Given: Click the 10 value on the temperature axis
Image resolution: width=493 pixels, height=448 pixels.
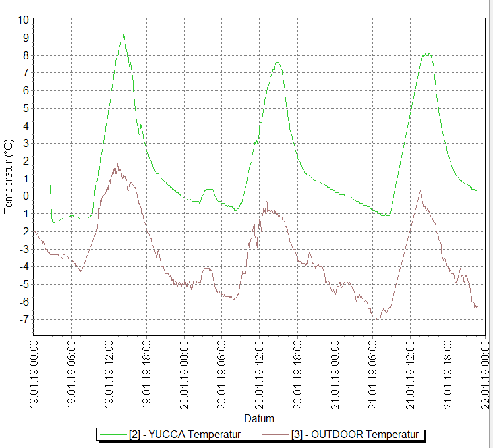Looking at the screenshot, I should pos(23,20).
